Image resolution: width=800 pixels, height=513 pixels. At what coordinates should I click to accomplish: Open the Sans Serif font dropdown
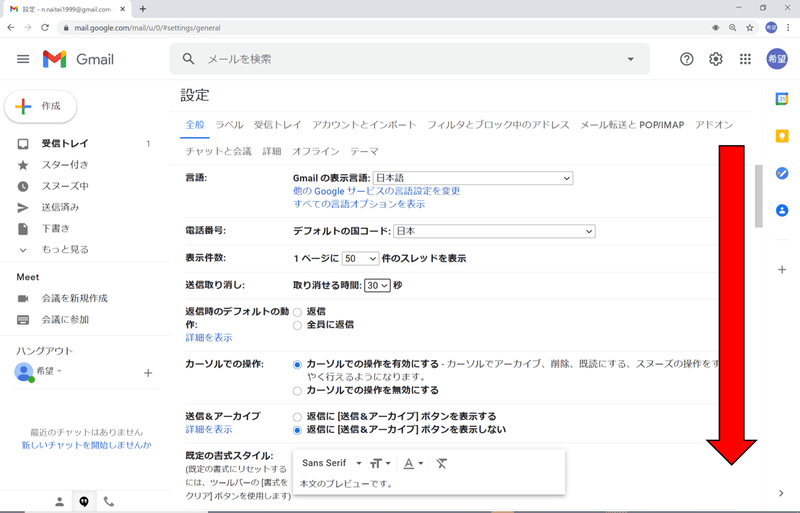point(332,463)
